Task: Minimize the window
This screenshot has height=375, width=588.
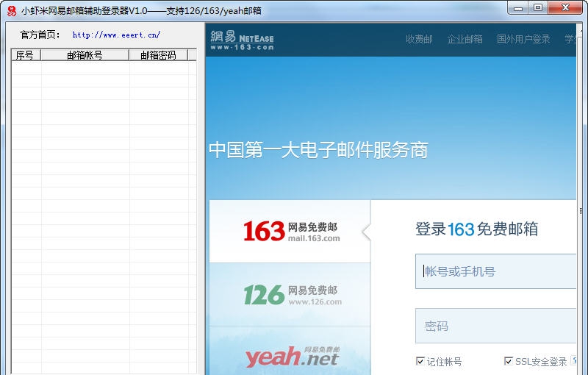Action: pos(518,8)
